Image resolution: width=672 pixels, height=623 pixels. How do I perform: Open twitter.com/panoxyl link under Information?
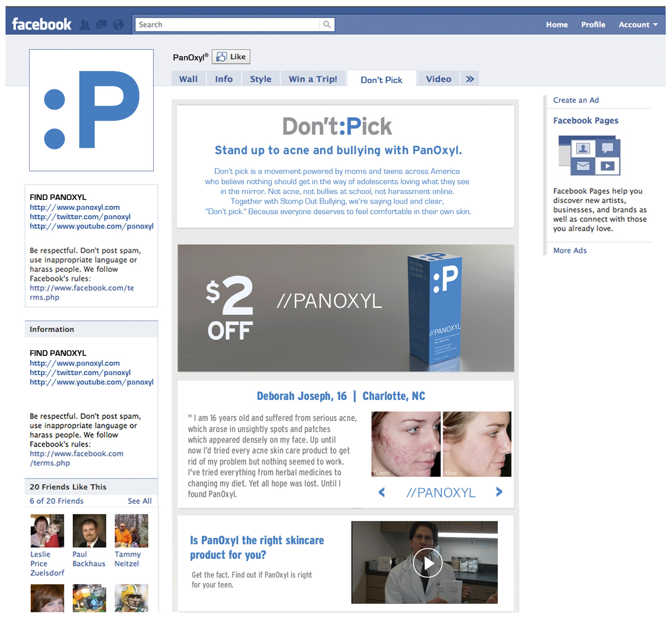pos(80,373)
